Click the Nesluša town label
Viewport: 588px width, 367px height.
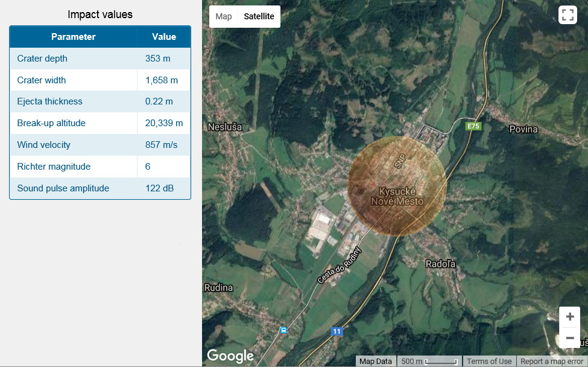[x=224, y=127]
